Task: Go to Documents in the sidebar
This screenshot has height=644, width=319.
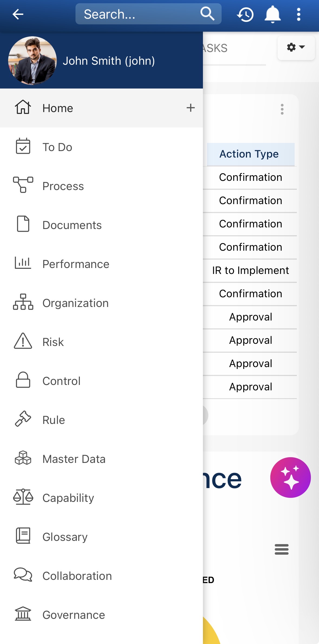Action: [x=72, y=225]
